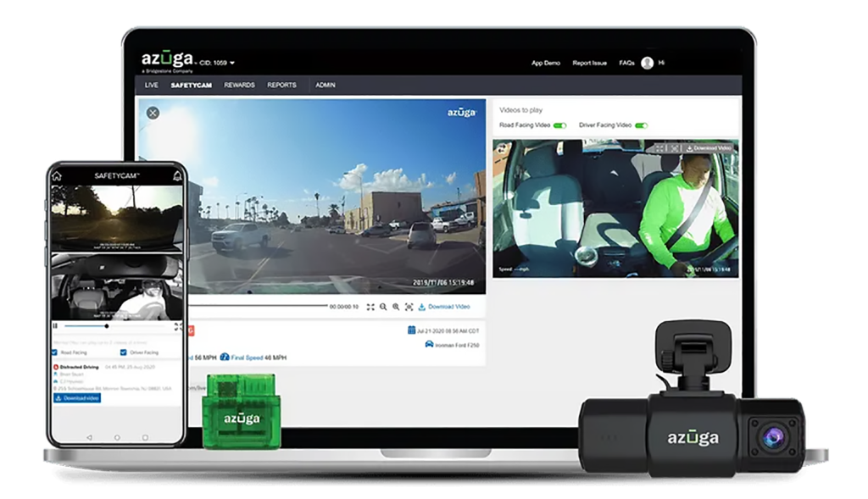Uncheck the Driver Facing checkbox on phone
868x499 pixels.
click(124, 352)
